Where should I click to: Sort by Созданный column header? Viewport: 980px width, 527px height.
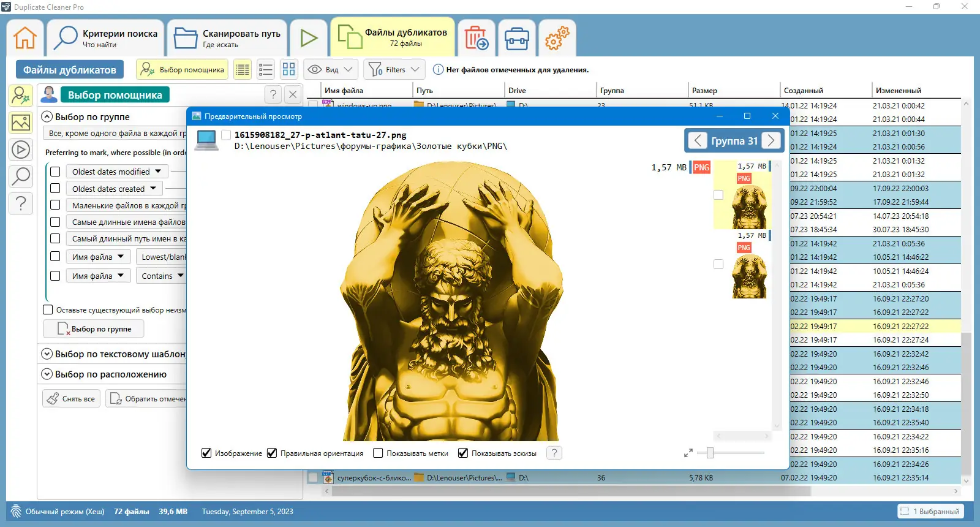pos(826,90)
